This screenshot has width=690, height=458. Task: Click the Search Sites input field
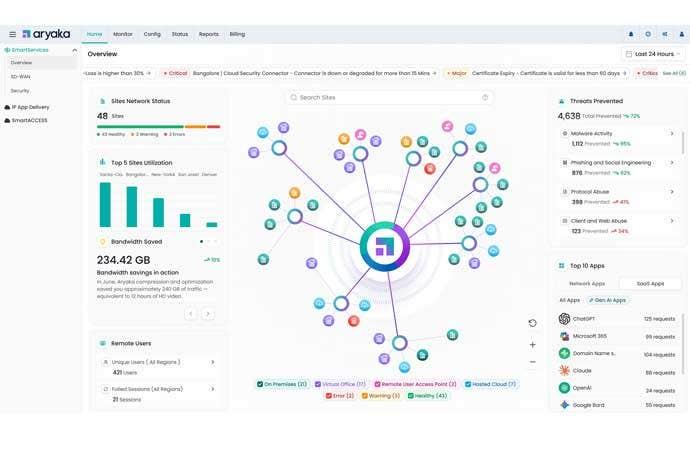point(388,98)
